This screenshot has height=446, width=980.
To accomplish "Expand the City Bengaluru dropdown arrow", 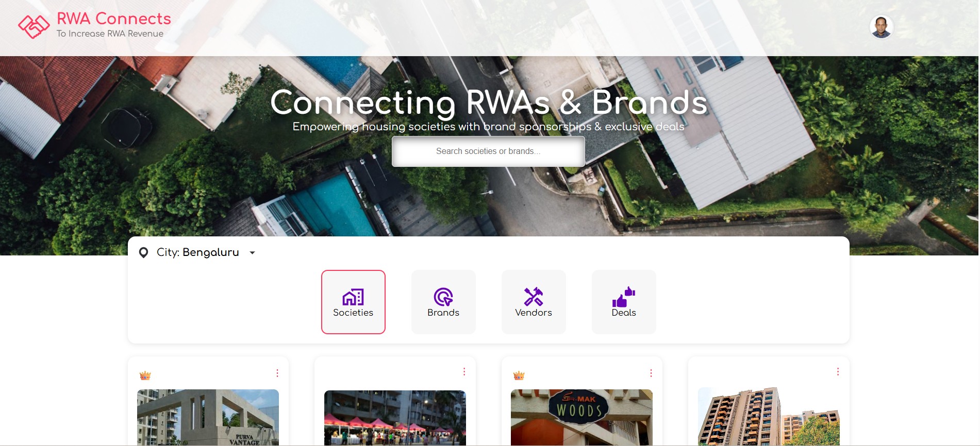I will click(252, 253).
